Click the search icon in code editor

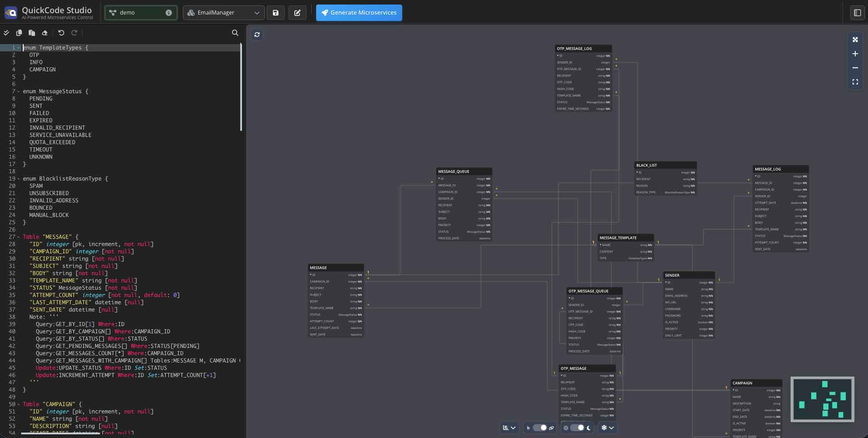[235, 33]
